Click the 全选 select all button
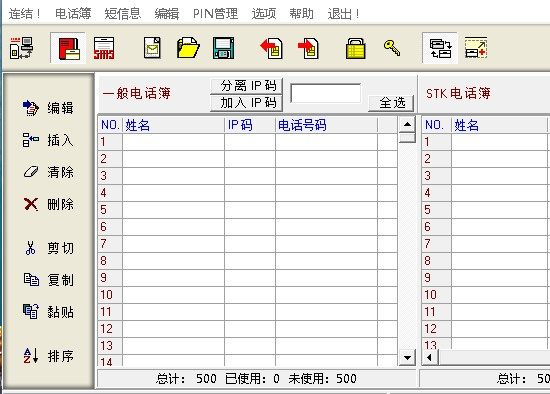The width and height of the screenshot is (550, 394). coord(391,103)
